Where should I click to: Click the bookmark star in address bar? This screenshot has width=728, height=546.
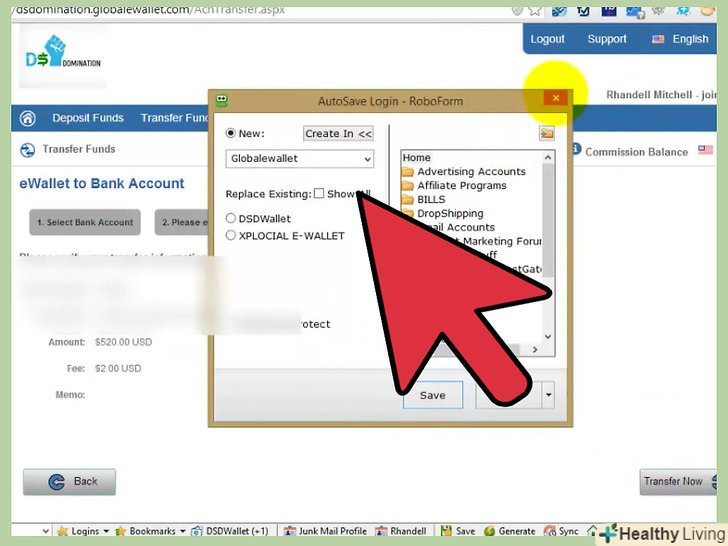(x=535, y=10)
